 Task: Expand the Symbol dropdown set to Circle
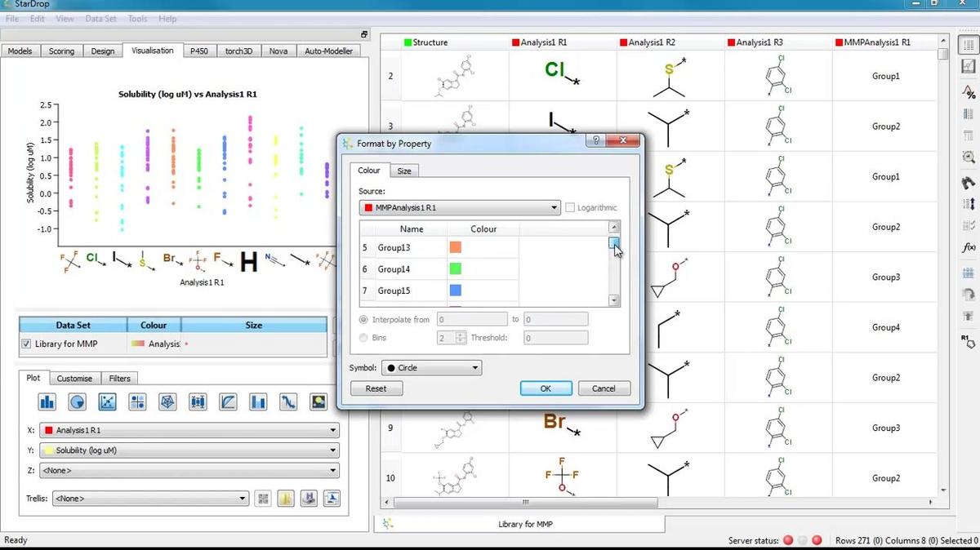point(431,368)
